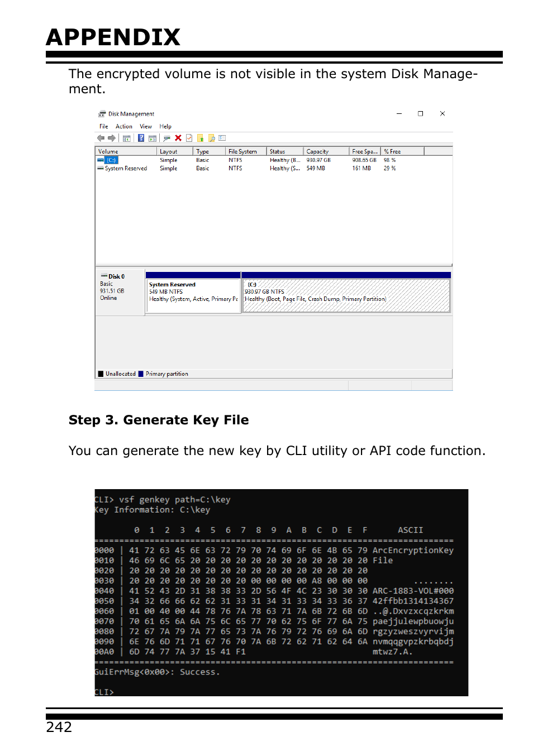Select the (C:) 930.97 GB partition block
Screen dimensions: 533x756
pos(346,293)
